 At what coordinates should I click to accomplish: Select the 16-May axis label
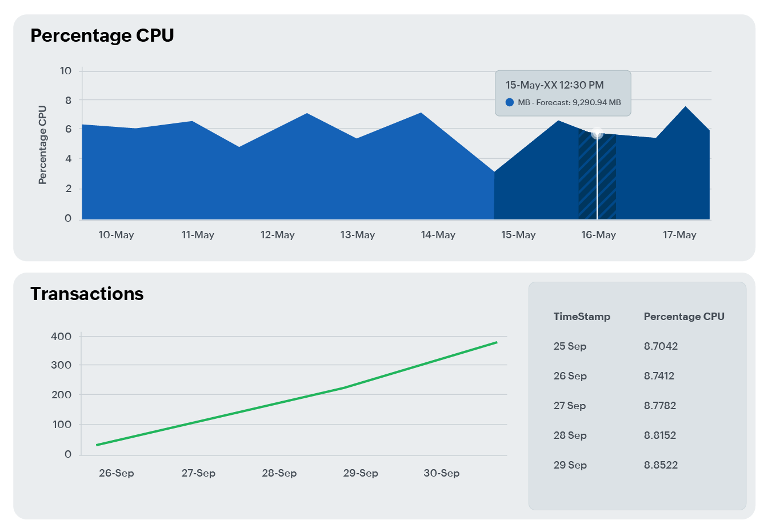[x=599, y=235]
